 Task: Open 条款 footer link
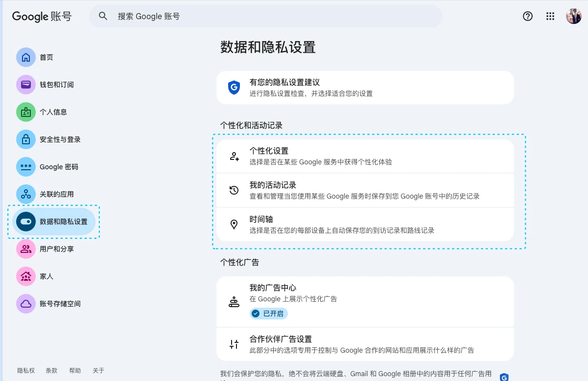coord(51,371)
